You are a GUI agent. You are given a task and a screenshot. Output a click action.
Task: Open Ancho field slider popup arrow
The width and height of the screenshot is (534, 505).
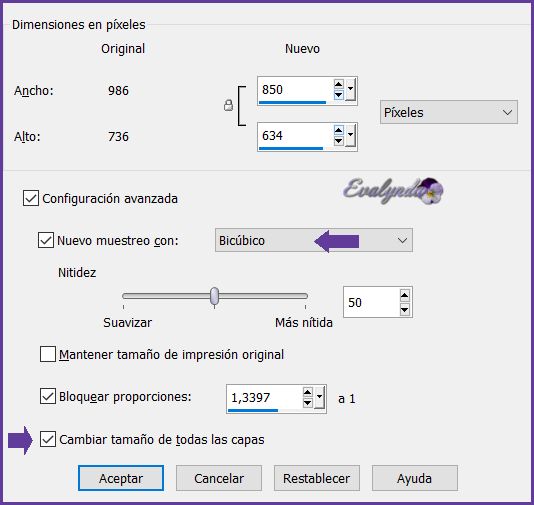click(x=350, y=90)
